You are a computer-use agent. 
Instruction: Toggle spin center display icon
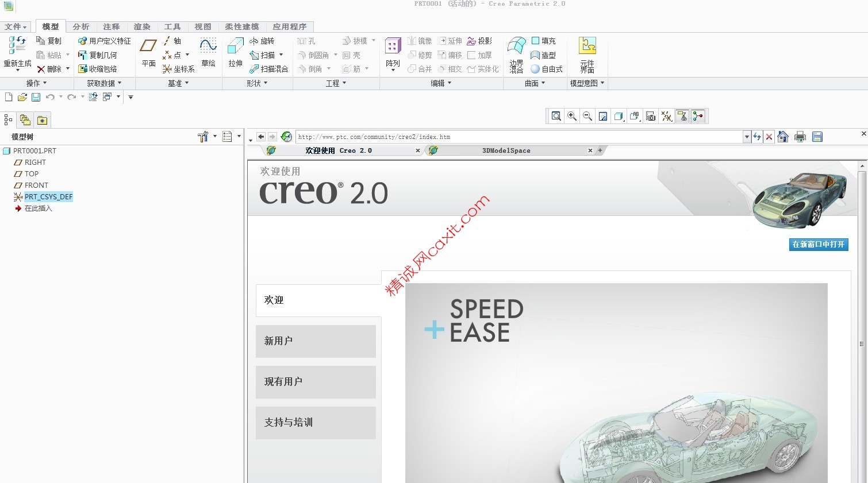click(x=698, y=117)
